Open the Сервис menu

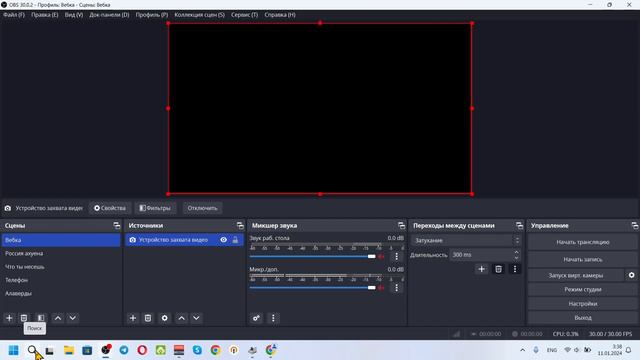pos(244,15)
